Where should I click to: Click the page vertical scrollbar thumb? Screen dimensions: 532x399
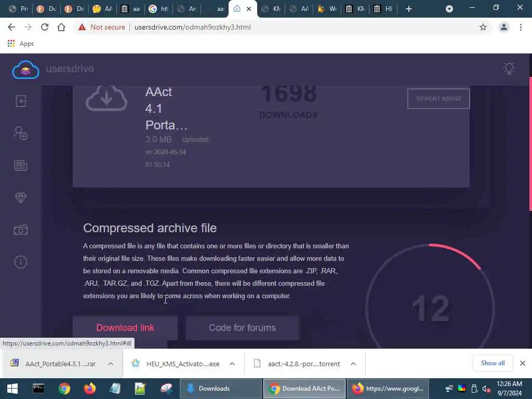point(530,144)
